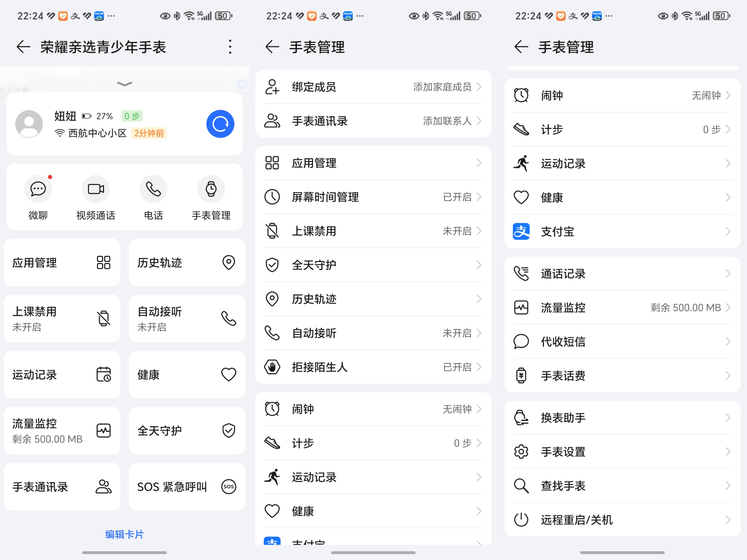Tap 妞妞 profile avatar

point(29,124)
